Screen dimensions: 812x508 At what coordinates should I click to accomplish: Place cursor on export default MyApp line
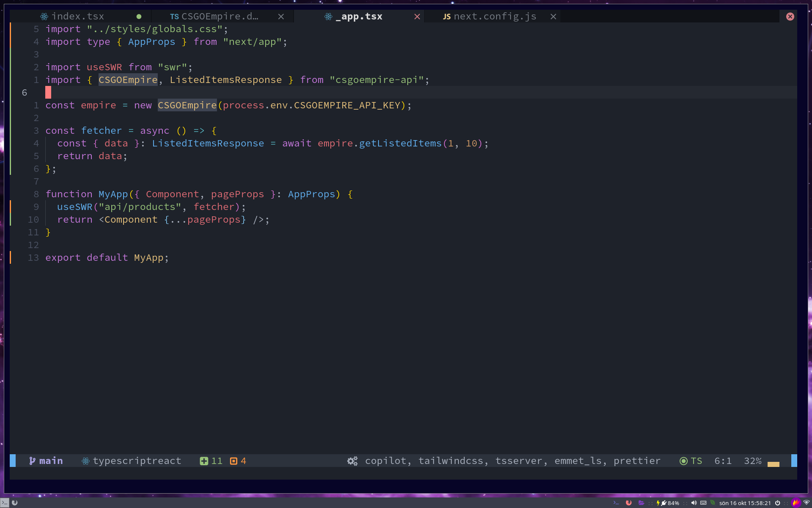107,258
